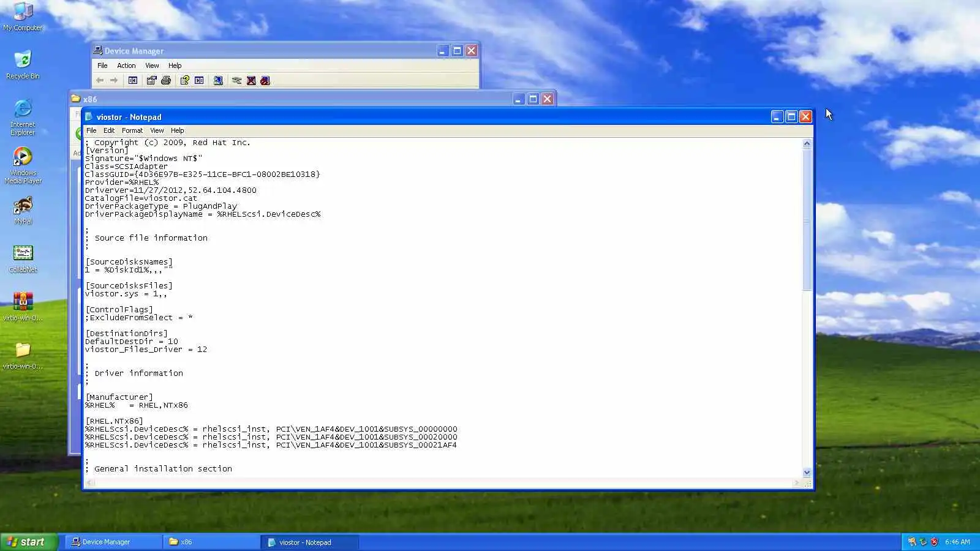This screenshot has height=551, width=980.
Task: Click the line "viostor.sys = 1,,"
Action: 126,294
